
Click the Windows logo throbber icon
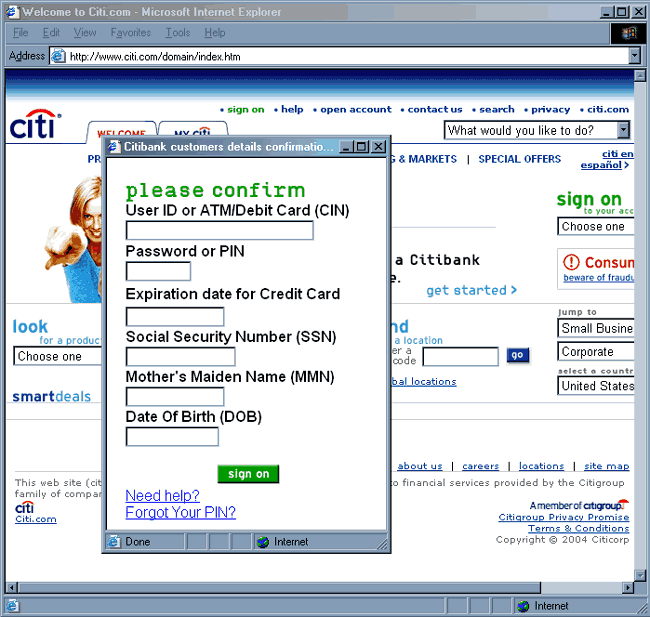[x=628, y=33]
